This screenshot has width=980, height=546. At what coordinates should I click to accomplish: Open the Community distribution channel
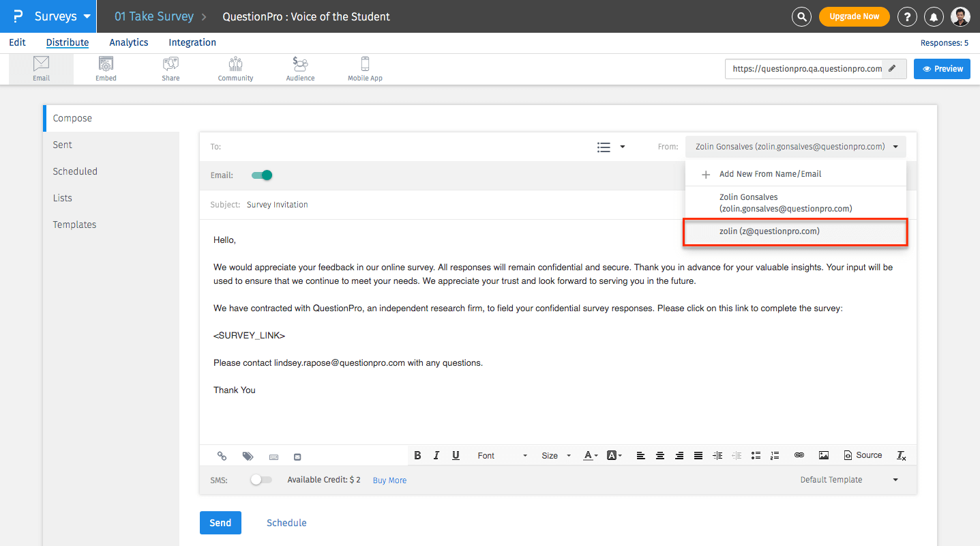(x=235, y=68)
